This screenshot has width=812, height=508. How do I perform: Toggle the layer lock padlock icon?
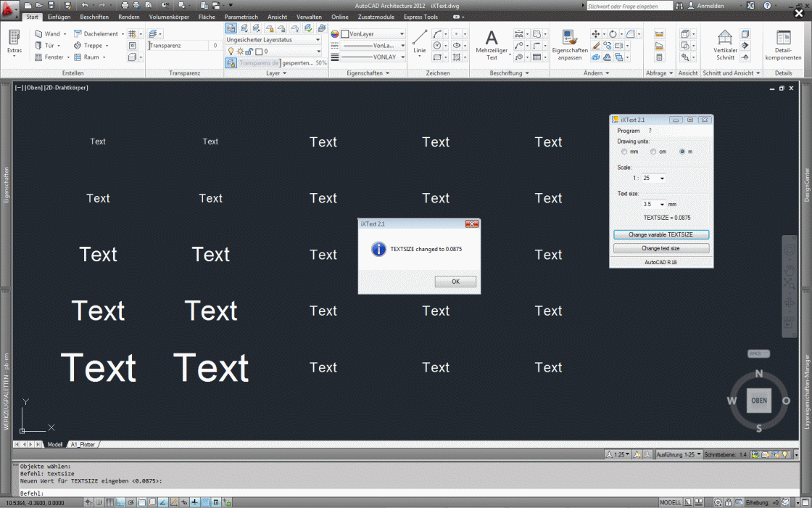(x=249, y=52)
